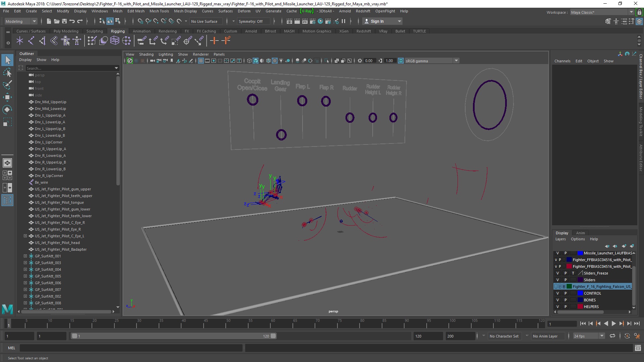Open viewport Shading menu
This screenshot has height=362, width=644.
click(x=146, y=54)
